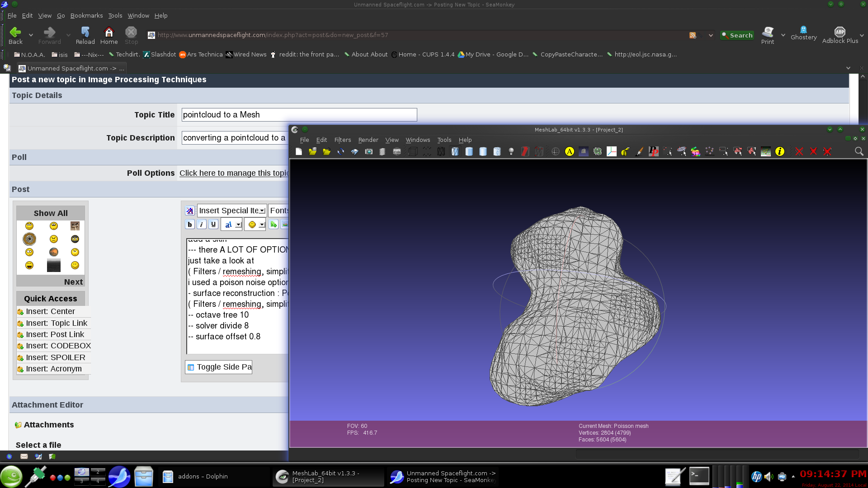Open list-all-tabs dropdown arrow

(848, 68)
